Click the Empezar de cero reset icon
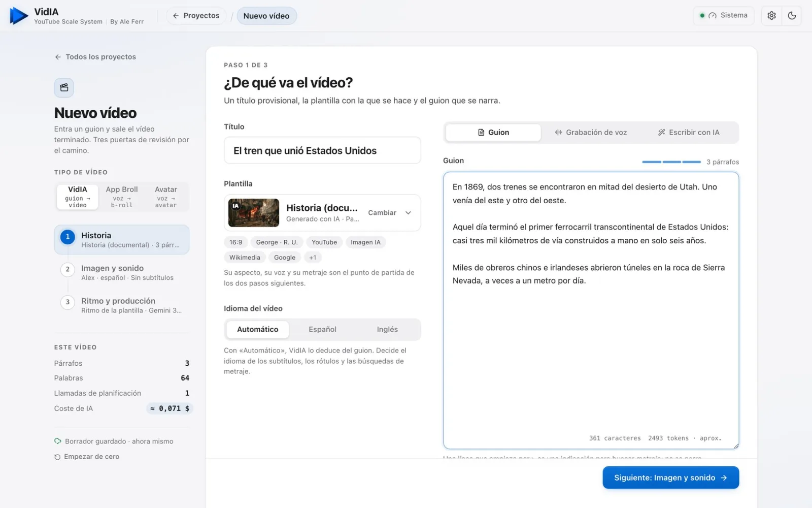This screenshot has width=812, height=508. 57,457
